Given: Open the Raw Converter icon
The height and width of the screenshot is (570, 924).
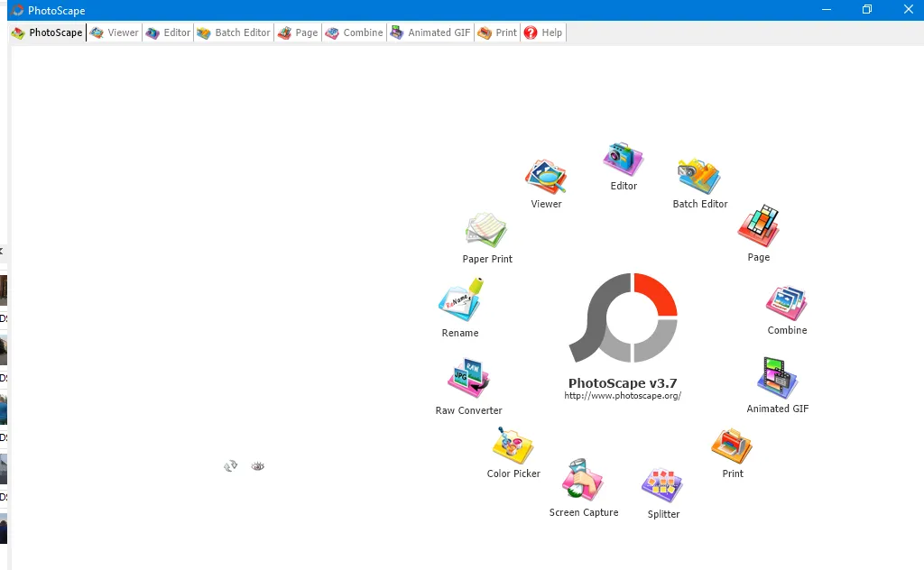Looking at the screenshot, I should coord(468,378).
